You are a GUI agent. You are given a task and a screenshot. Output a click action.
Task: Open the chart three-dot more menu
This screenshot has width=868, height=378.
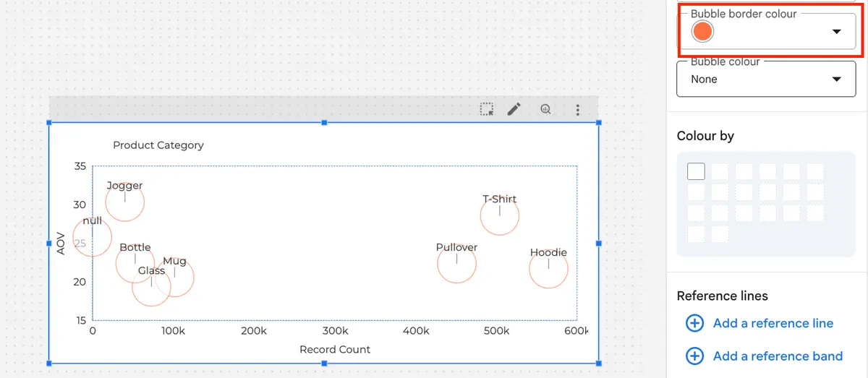577,110
